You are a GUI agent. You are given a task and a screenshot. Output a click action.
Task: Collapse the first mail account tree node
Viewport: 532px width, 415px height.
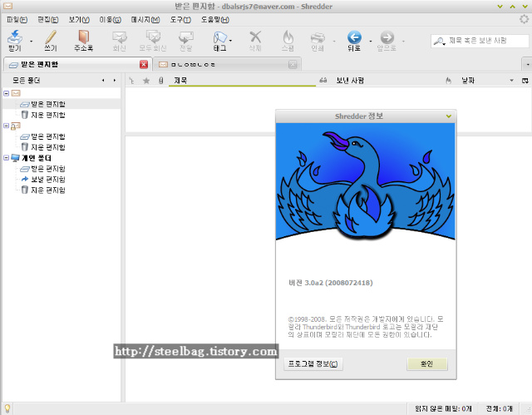(6, 93)
